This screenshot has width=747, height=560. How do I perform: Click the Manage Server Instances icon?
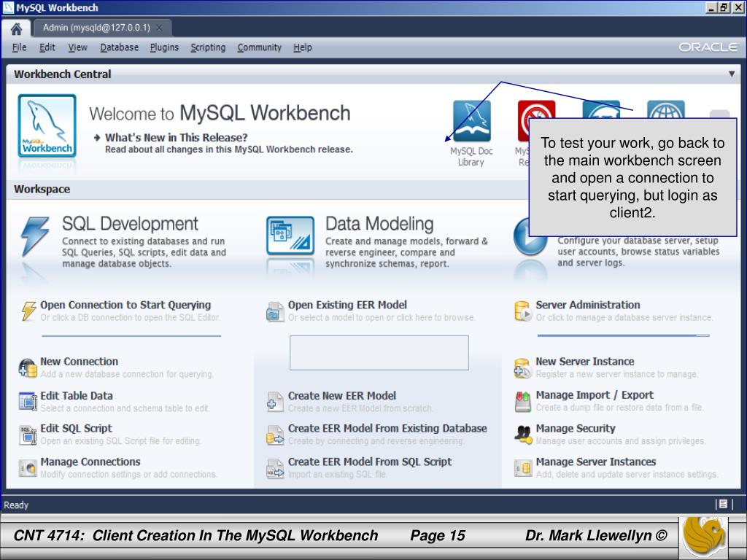(523, 468)
